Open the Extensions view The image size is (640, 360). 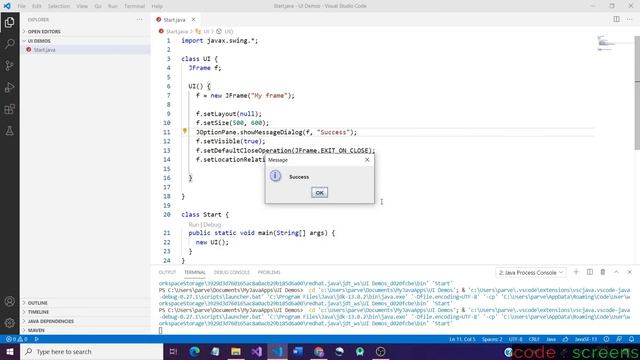[9, 109]
